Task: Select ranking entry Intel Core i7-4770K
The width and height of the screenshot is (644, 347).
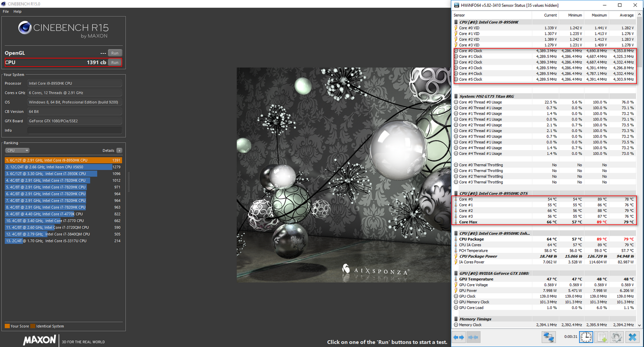Action: tap(63, 214)
